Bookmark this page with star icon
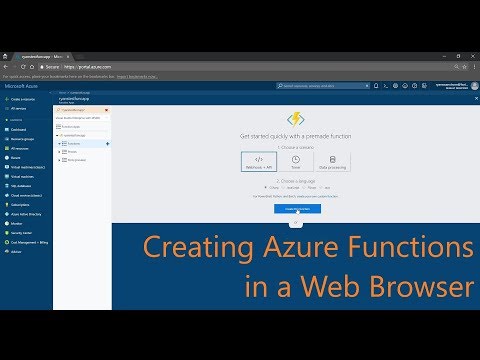Viewport: 480px width, 360px height. point(464,67)
